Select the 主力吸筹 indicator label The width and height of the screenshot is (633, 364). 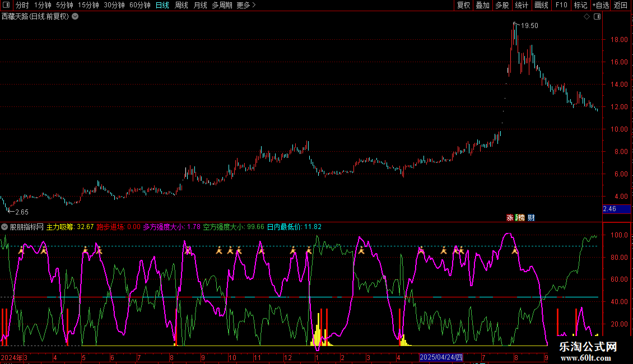click(60, 227)
